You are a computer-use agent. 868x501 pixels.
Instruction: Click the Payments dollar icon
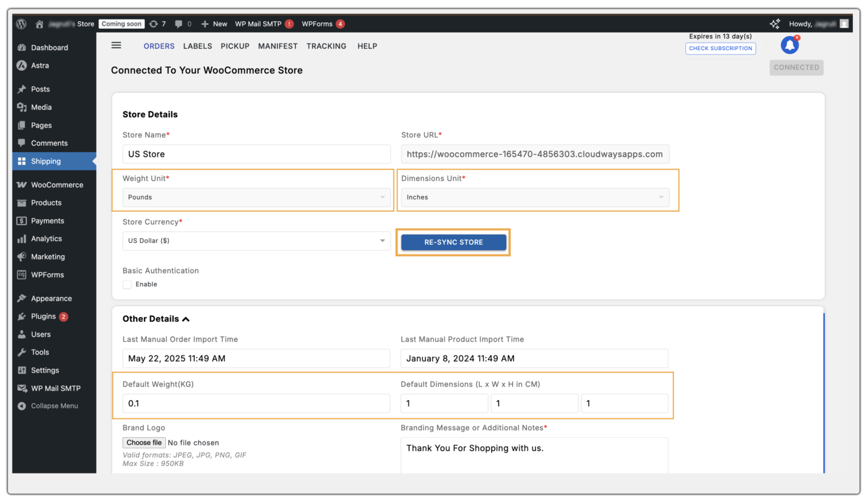(x=22, y=220)
